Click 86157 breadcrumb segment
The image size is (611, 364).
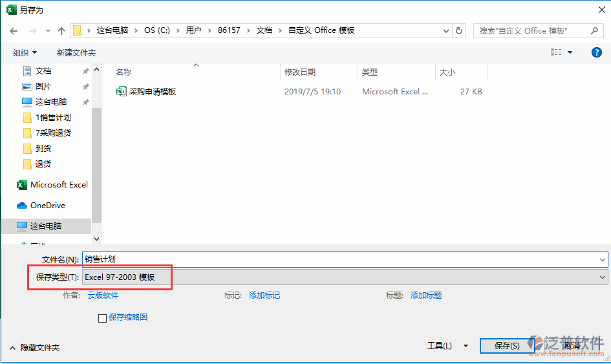[229, 30]
